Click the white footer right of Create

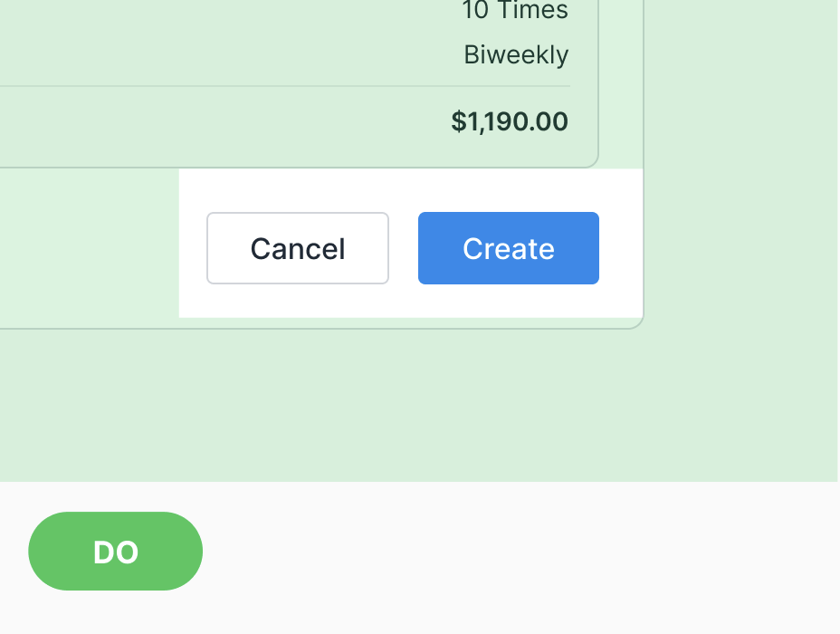(x=620, y=248)
